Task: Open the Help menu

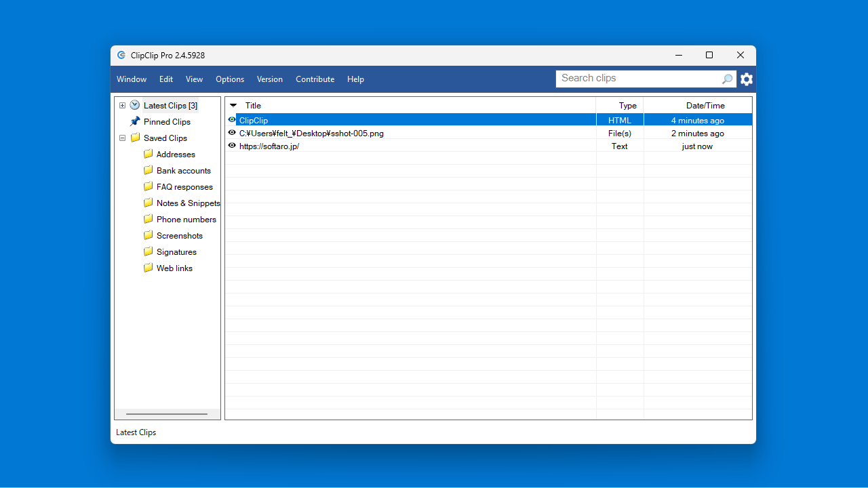Action: pyautogui.click(x=355, y=79)
